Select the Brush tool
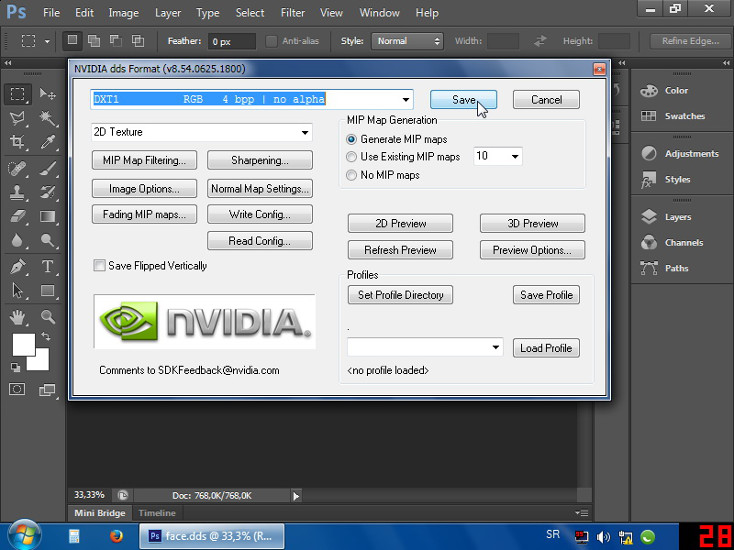734x550 pixels. pos(47,168)
